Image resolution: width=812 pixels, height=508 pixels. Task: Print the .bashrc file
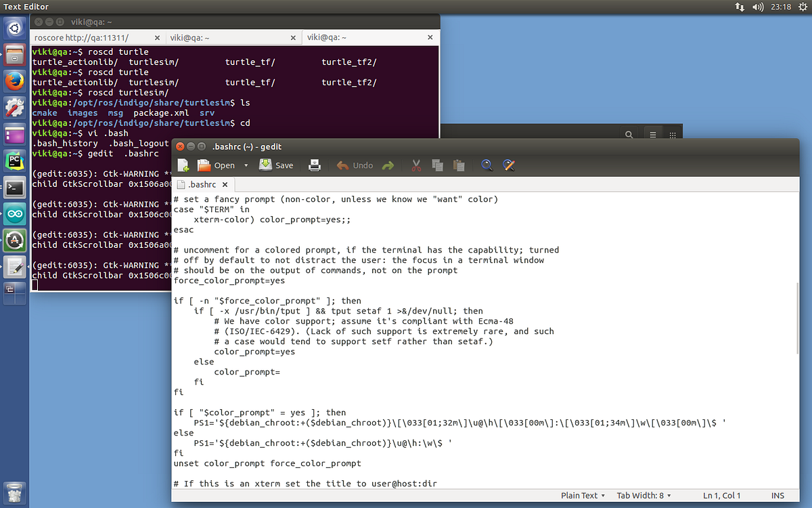[x=314, y=165]
